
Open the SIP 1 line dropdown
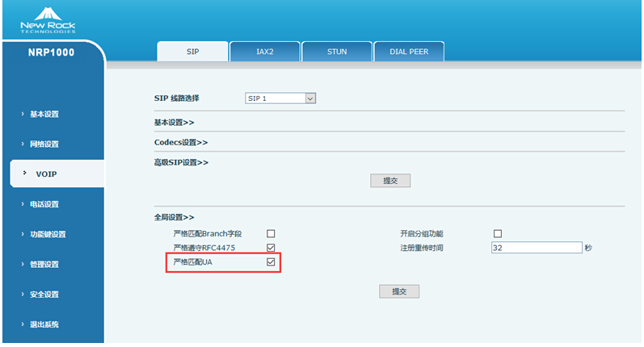280,98
